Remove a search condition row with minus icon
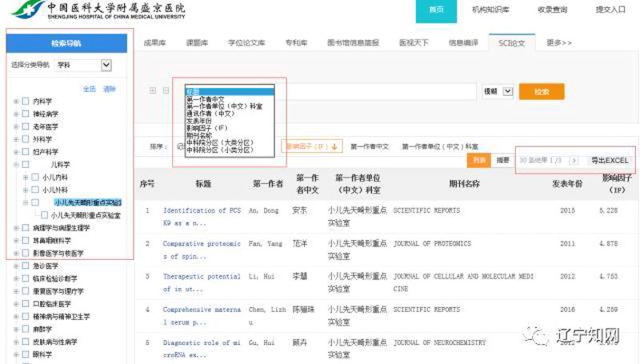 166,90
